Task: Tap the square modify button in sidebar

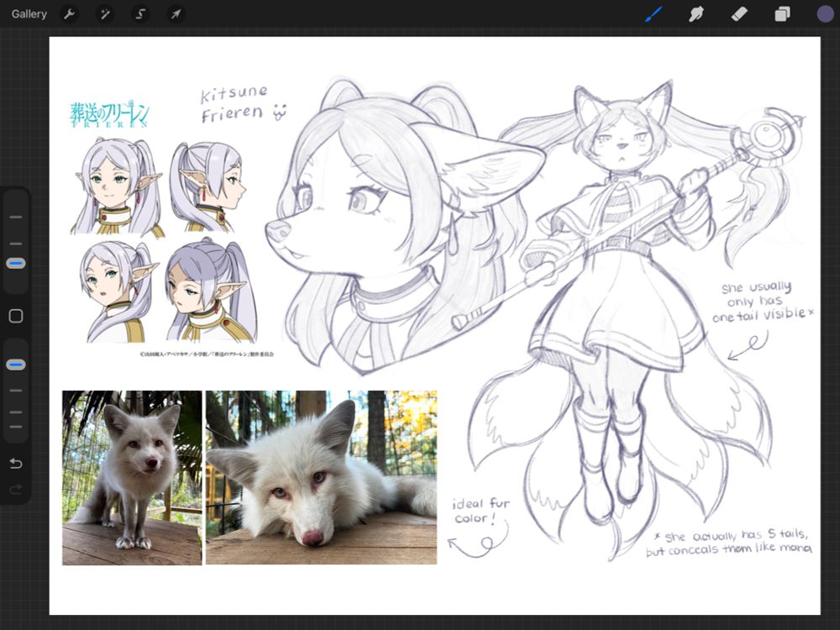Action: click(x=16, y=316)
